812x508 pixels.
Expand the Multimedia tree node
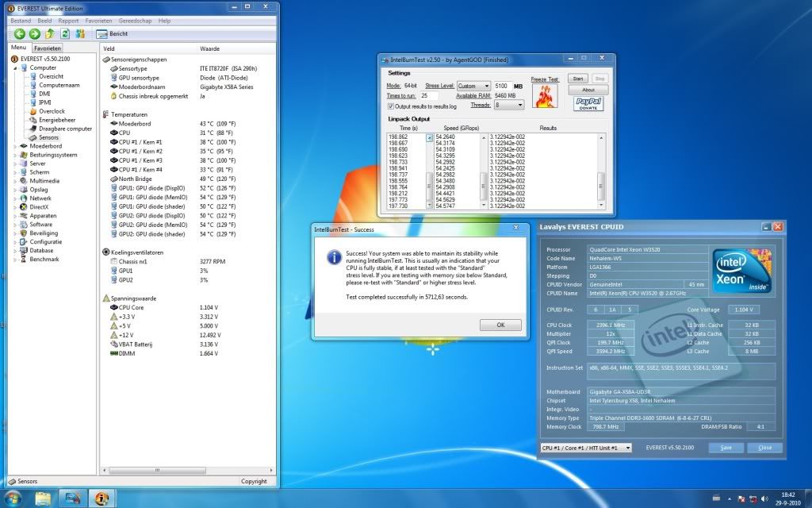click(x=15, y=182)
